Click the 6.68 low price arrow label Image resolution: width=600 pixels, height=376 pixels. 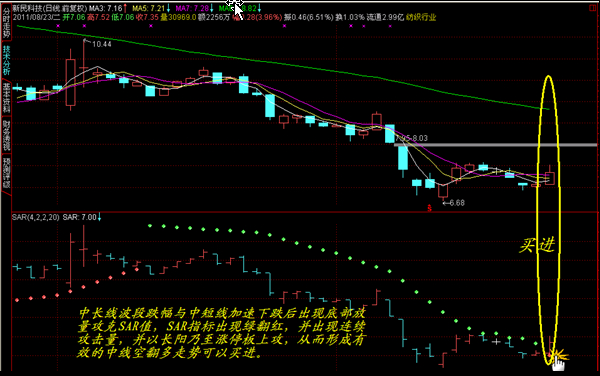tap(454, 203)
